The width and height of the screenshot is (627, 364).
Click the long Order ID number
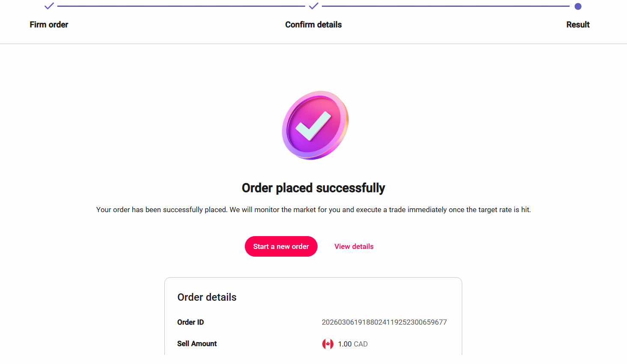pyautogui.click(x=384, y=322)
